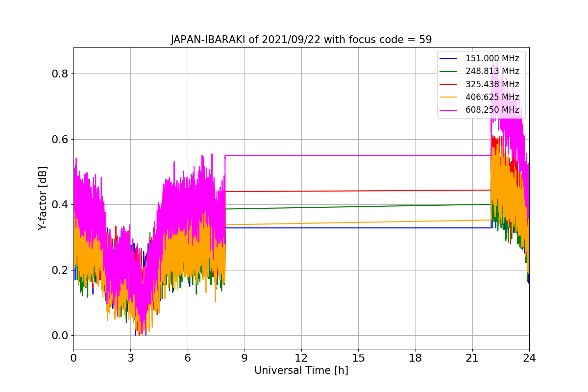Click the x-axis tick label 6

(x=187, y=358)
